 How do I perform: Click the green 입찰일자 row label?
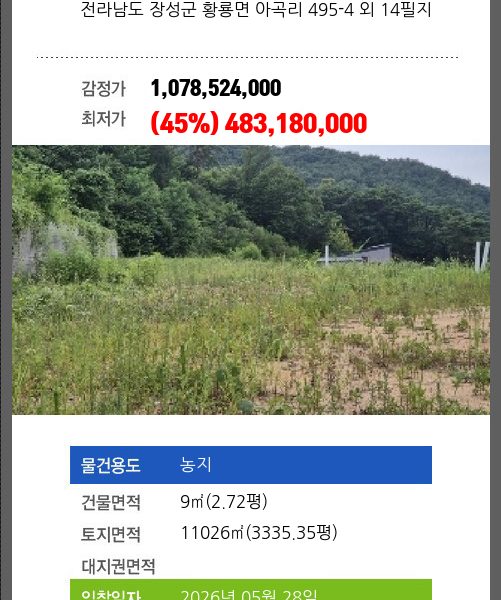tap(111, 595)
